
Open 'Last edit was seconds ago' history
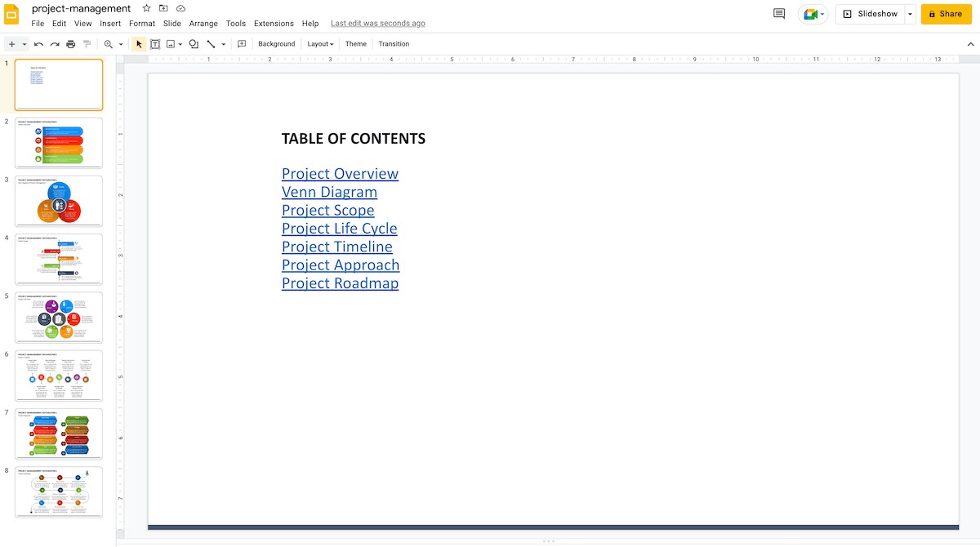tap(378, 24)
